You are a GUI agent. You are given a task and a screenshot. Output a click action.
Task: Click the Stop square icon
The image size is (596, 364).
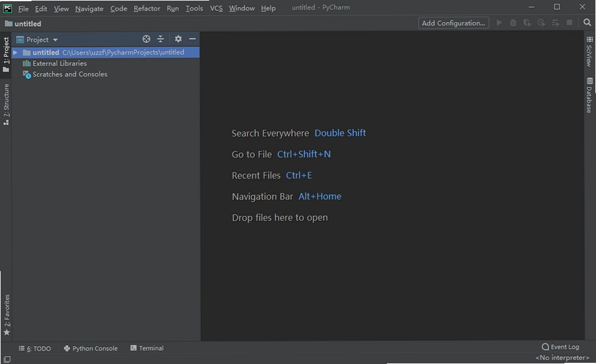coord(569,23)
